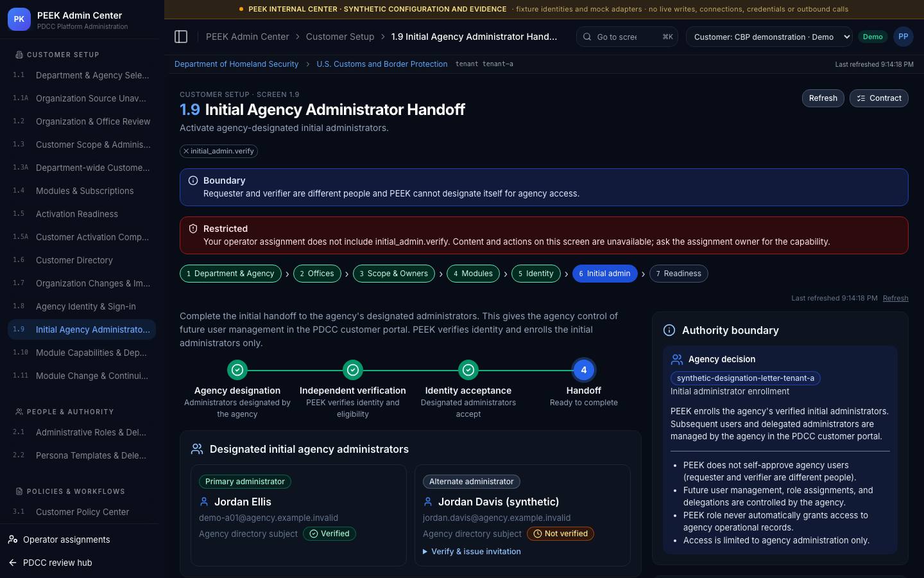
Task: Open 1.5 Activation Readiness
Action: pos(81,214)
